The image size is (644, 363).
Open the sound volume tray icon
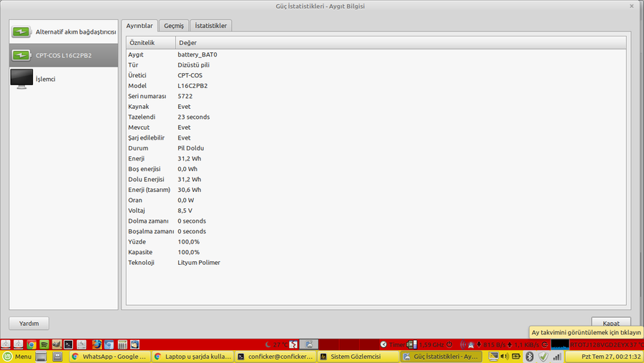[x=504, y=357]
